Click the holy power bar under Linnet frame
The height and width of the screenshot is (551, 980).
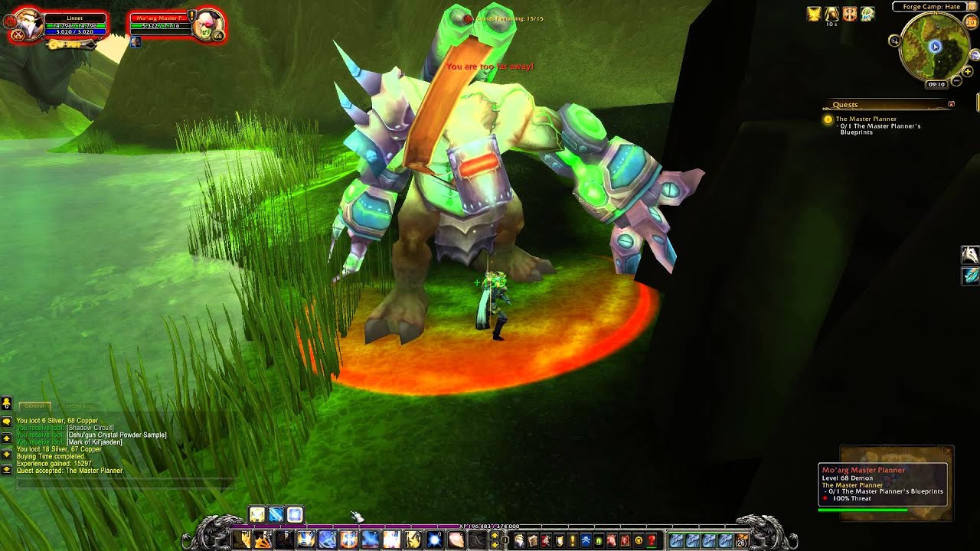pos(70,44)
